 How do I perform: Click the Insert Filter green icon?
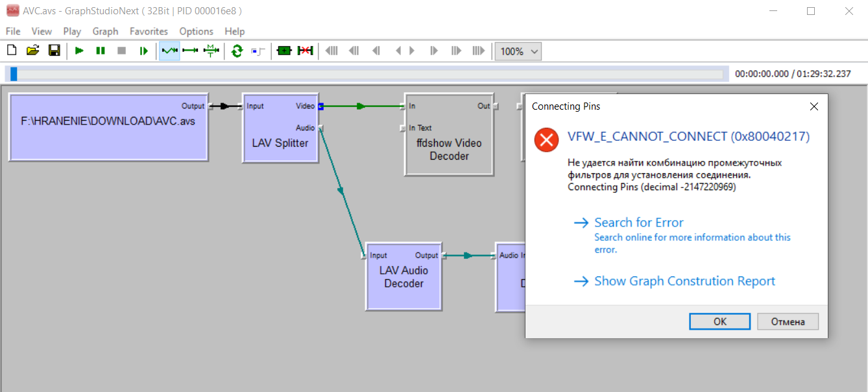coord(284,51)
